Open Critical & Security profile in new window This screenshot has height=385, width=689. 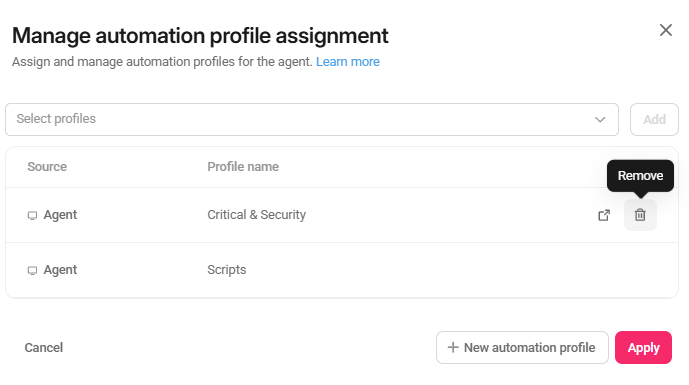pyautogui.click(x=604, y=215)
